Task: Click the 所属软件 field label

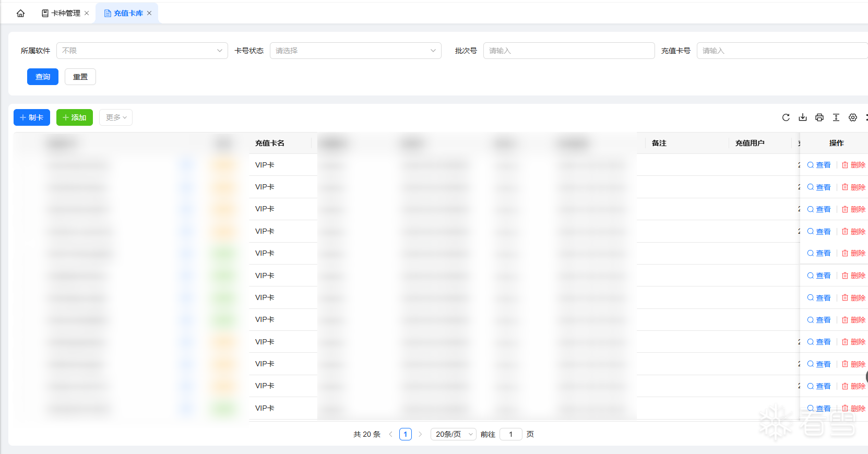Action: tap(35, 51)
